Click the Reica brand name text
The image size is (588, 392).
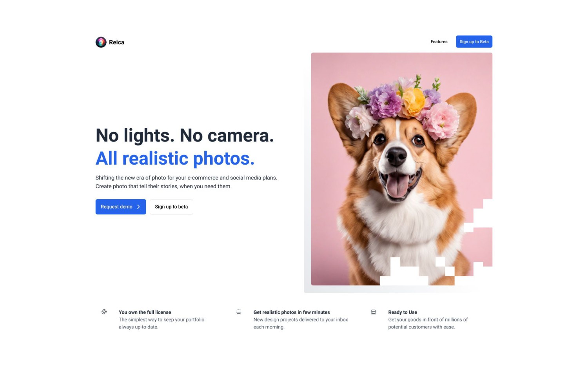point(116,42)
